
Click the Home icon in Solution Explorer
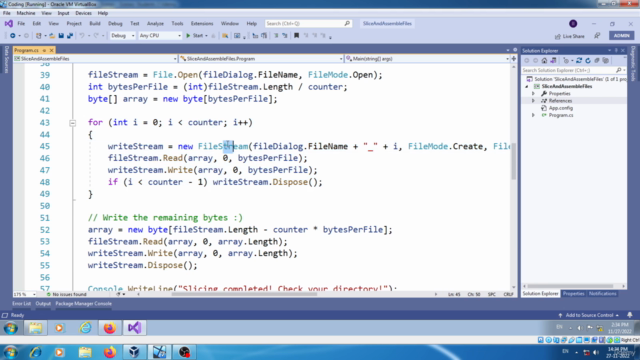pos(544,60)
